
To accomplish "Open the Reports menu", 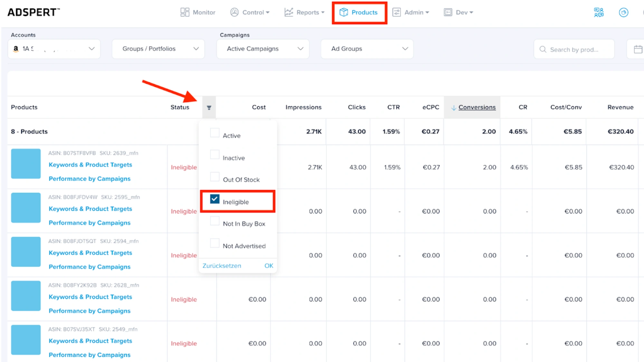I will [304, 12].
